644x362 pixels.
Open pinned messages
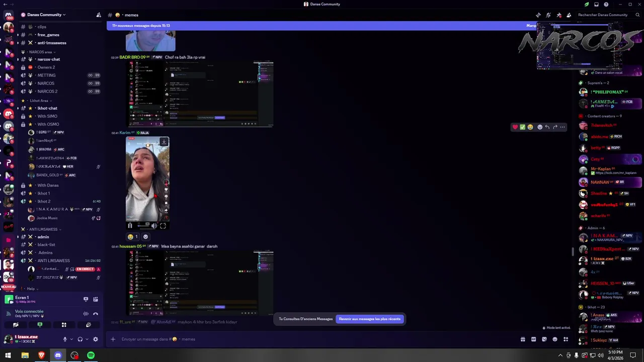(x=559, y=15)
